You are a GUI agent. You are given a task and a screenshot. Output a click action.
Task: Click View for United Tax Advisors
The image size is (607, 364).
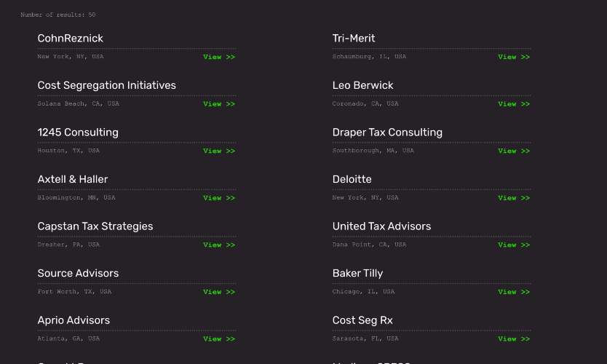coord(513,245)
